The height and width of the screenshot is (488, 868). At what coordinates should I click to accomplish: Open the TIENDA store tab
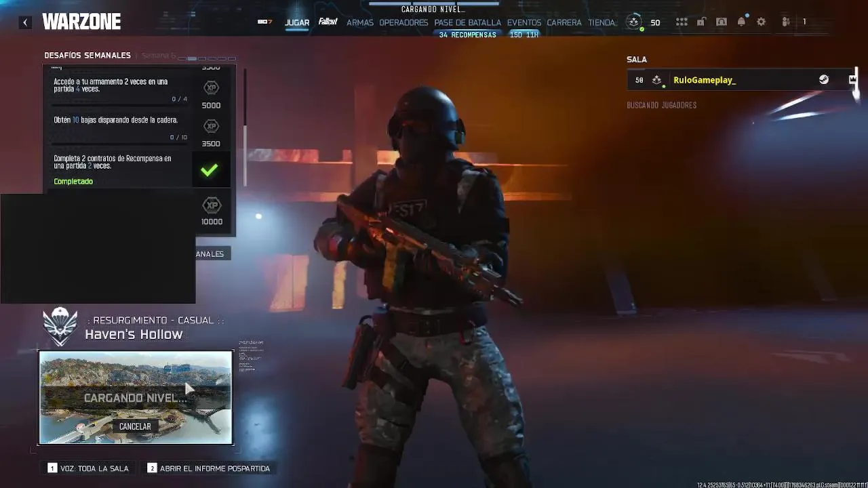[x=601, y=22]
